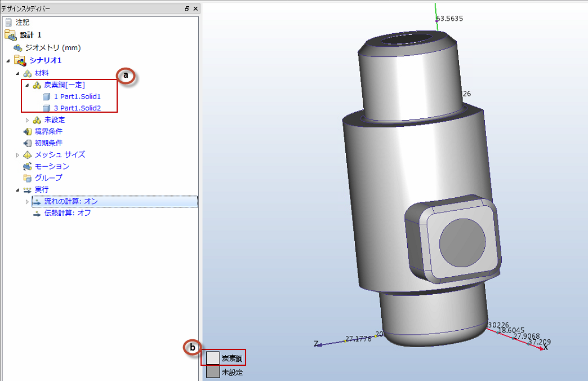The image size is (588, 381).
Task: Click the 63.5635 axis value
Action: (449, 19)
